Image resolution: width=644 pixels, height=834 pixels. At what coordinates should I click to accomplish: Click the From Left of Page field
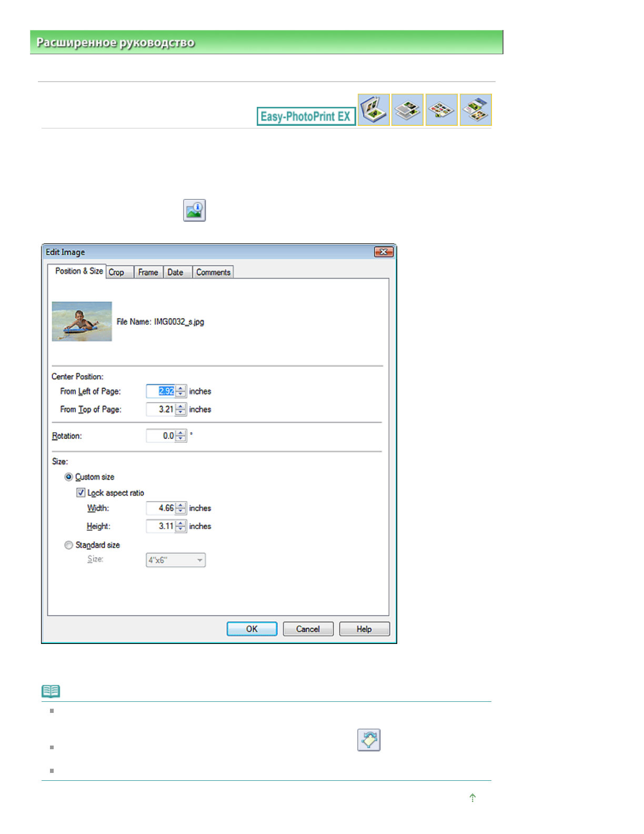coord(161,391)
